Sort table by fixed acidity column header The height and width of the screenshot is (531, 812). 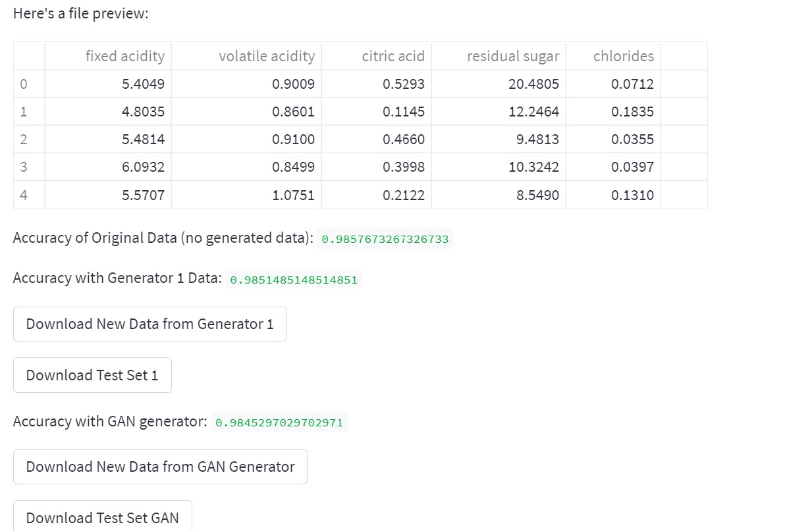124,57
